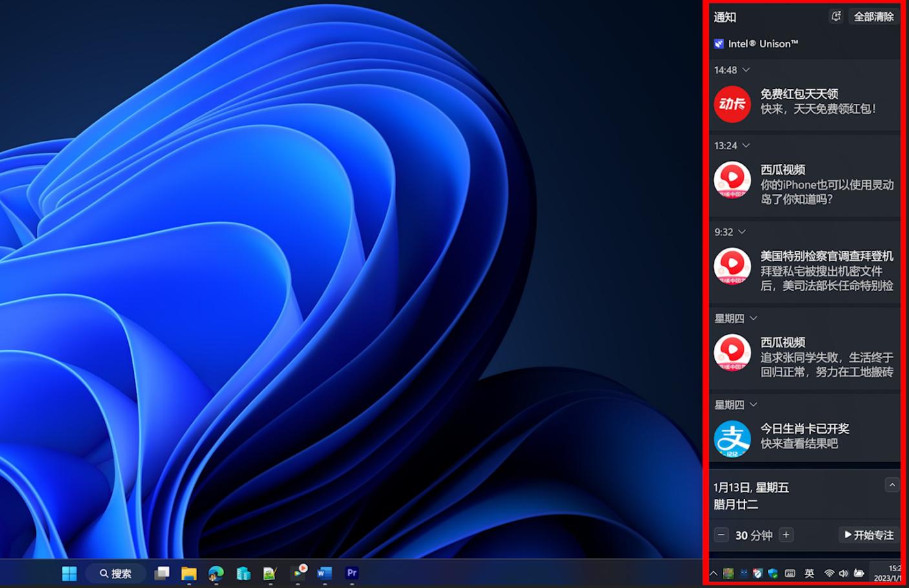Collapse the calendar with the chevron button
This screenshot has height=588, width=909.
click(892, 485)
